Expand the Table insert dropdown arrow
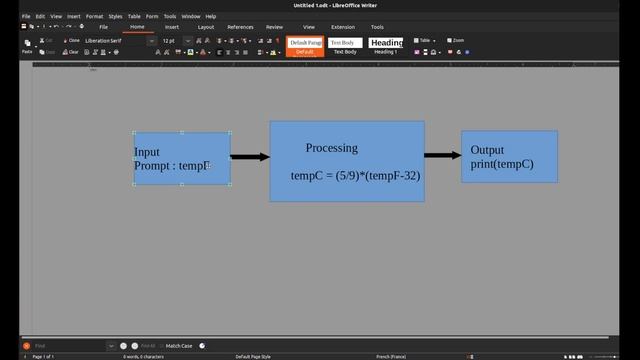640x360 pixels. pyautogui.click(x=434, y=41)
